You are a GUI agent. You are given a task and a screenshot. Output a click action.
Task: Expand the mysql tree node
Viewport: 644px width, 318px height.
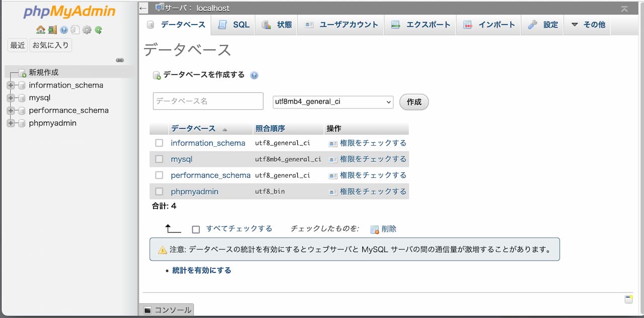(11, 98)
